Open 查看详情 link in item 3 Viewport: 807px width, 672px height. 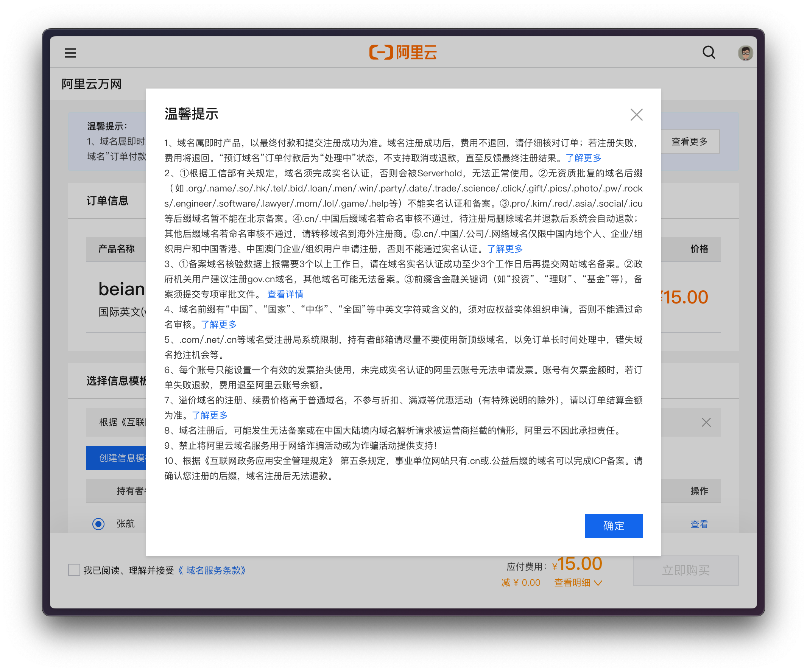(285, 294)
